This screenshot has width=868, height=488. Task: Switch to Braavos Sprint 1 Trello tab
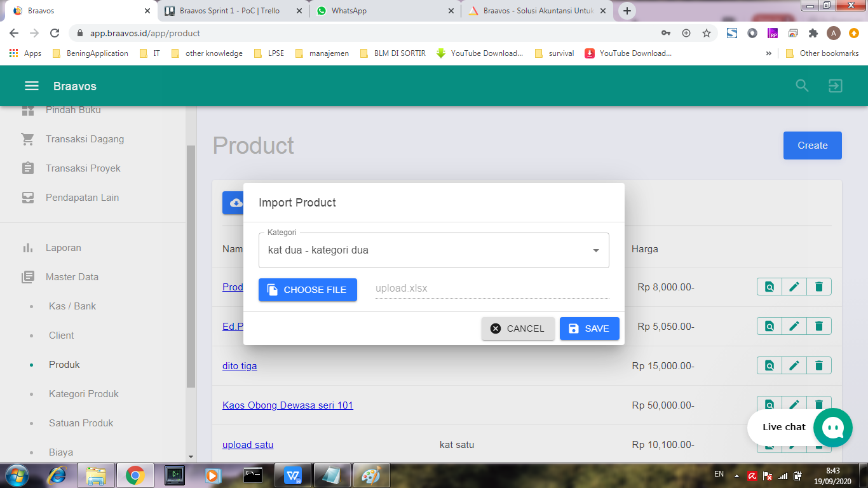pos(229,11)
